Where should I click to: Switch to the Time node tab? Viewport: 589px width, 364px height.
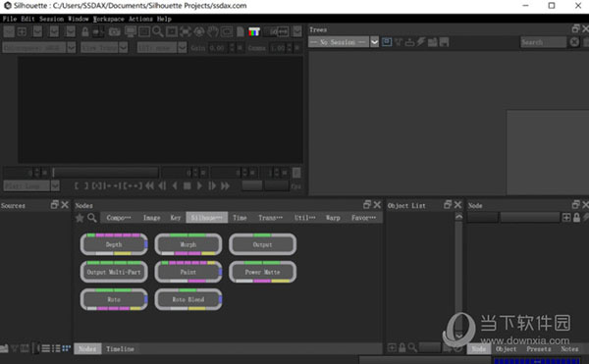[x=240, y=218]
